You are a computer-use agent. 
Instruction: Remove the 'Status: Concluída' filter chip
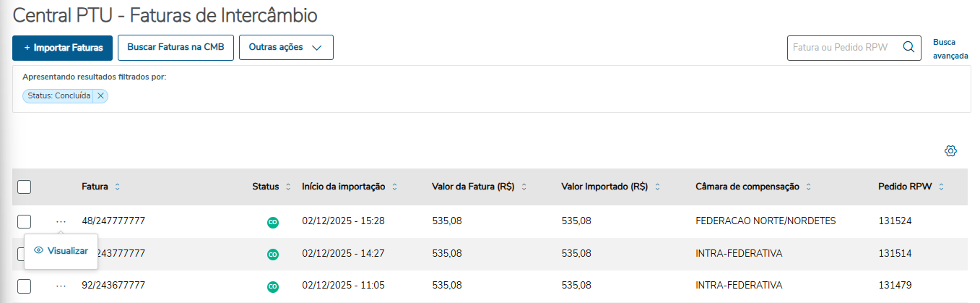[100, 95]
